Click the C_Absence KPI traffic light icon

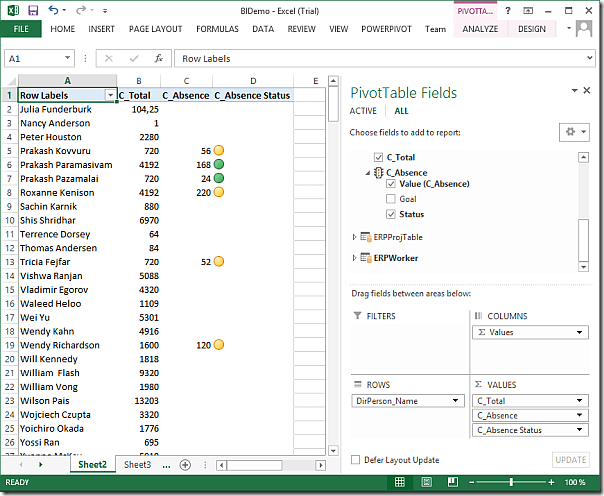(378, 173)
